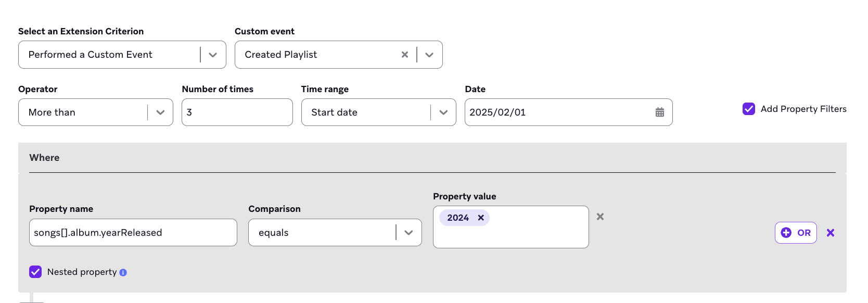Delete the property filter row with purple X
The image size is (868, 303).
[831, 233]
